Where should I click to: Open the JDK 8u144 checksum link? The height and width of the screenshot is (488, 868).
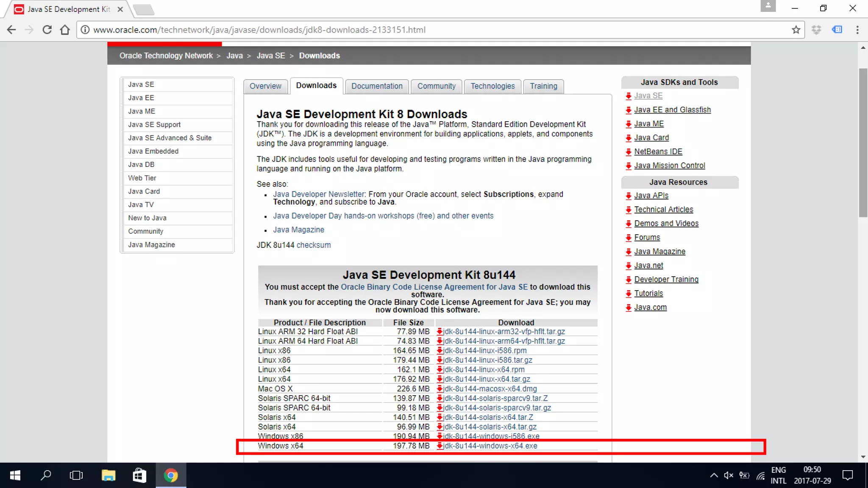click(x=314, y=245)
